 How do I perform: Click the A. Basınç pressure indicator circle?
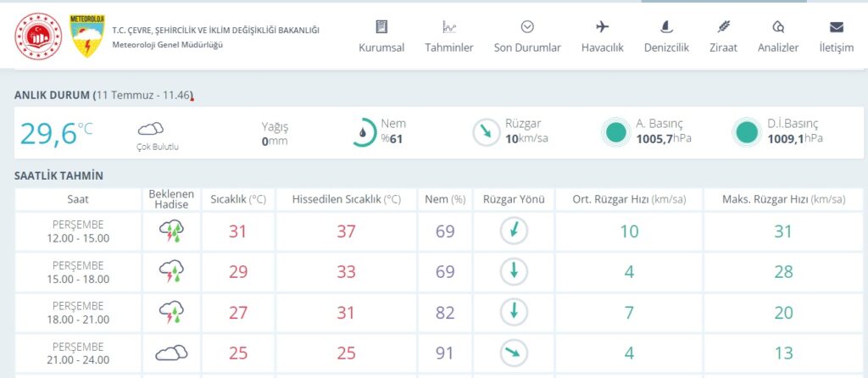[x=615, y=132]
